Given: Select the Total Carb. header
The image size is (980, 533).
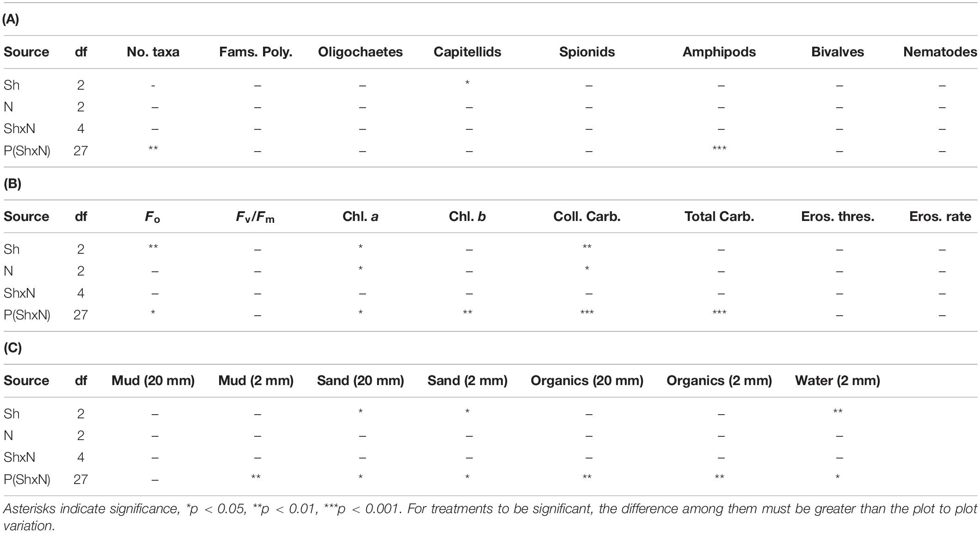Looking at the screenshot, I should pyautogui.click(x=719, y=216).
